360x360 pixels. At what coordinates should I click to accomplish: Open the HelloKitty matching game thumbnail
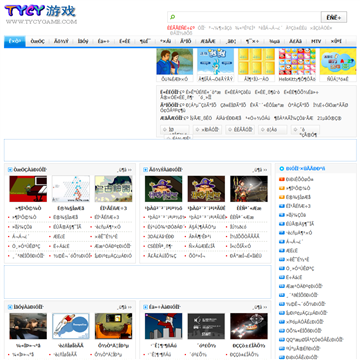297,62
